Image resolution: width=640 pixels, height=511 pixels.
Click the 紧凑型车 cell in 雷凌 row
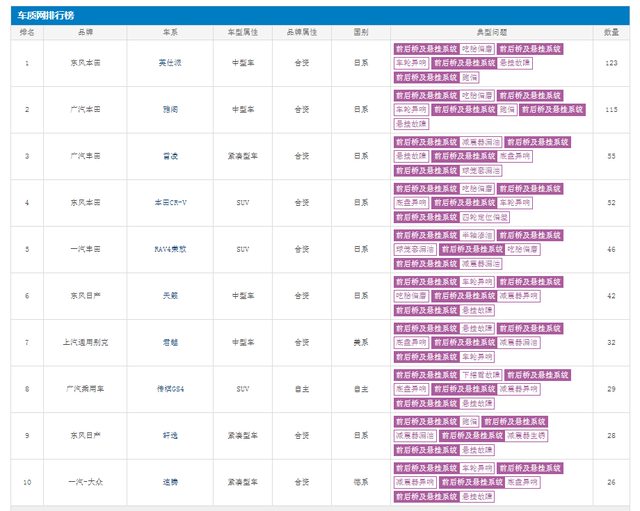tap(242, 156)
